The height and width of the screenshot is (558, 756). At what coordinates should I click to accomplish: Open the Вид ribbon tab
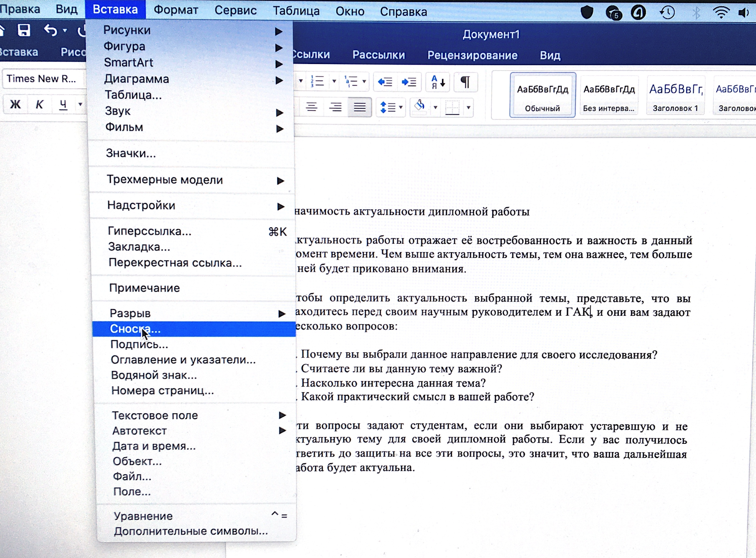(550, 55)
